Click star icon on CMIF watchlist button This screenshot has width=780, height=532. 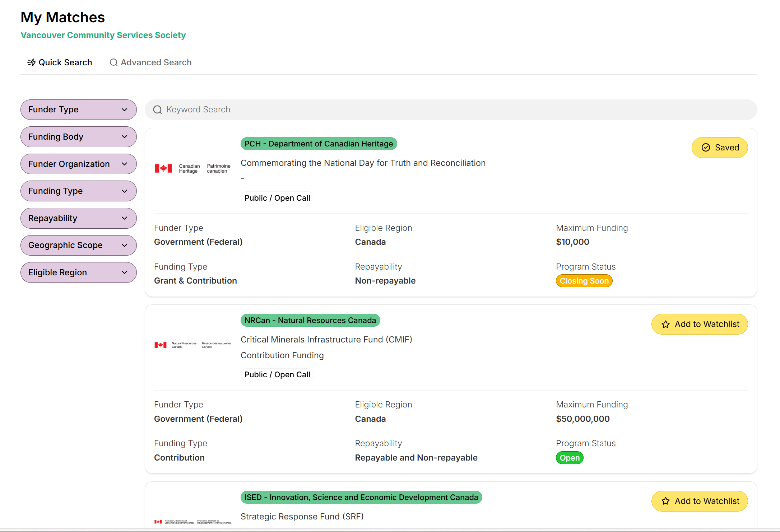point(665,324)
